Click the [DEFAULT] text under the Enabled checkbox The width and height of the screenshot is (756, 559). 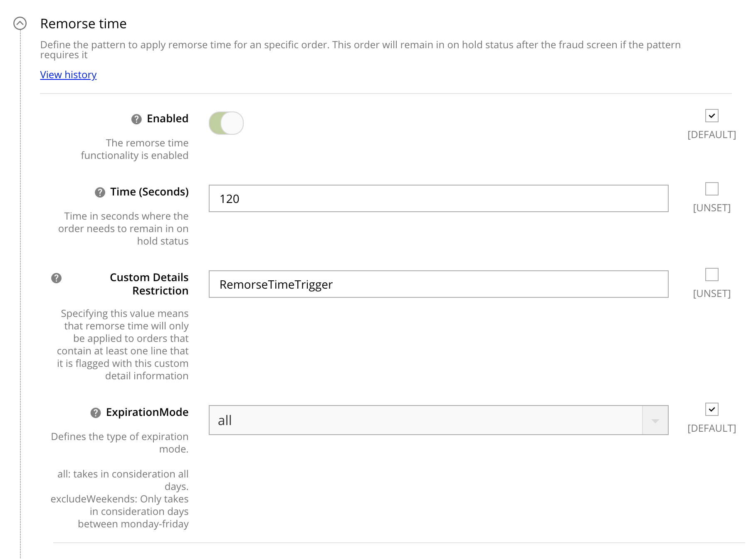712,135
